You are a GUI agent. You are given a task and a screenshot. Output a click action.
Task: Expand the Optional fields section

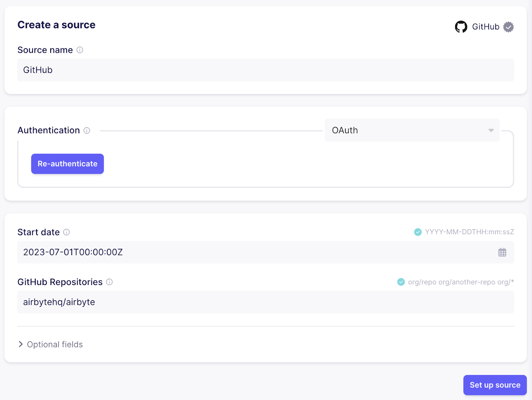(21, 344)
